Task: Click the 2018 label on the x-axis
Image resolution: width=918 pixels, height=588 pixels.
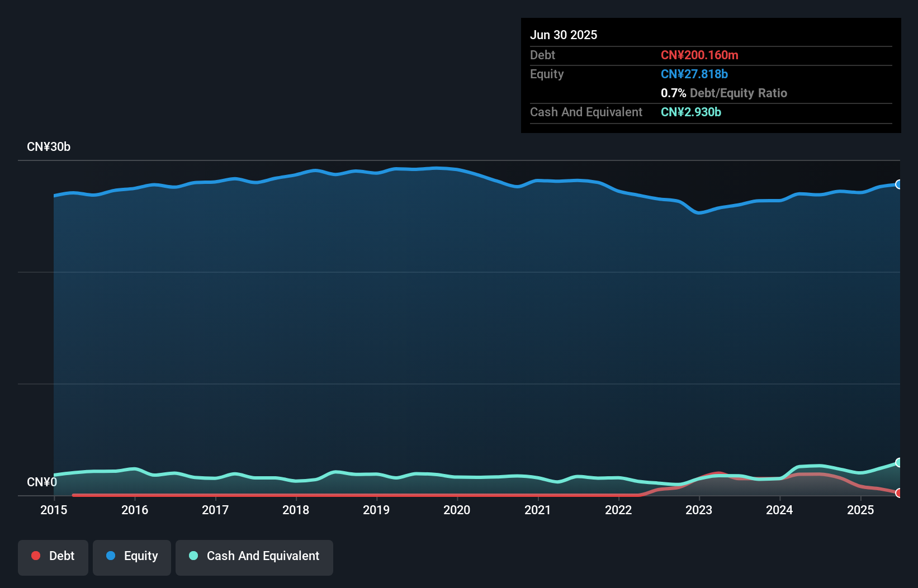Action: (296, 510)
